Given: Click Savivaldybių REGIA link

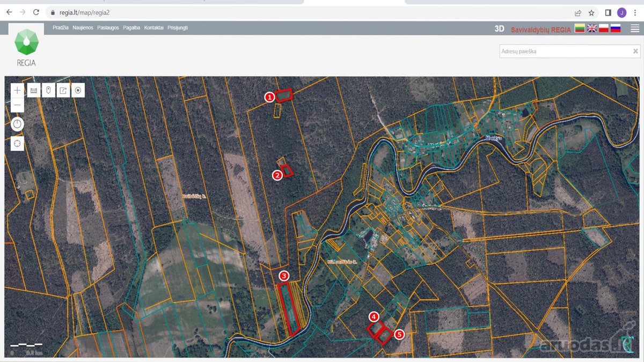Looking at the screenshot, I should pos(540,29).
